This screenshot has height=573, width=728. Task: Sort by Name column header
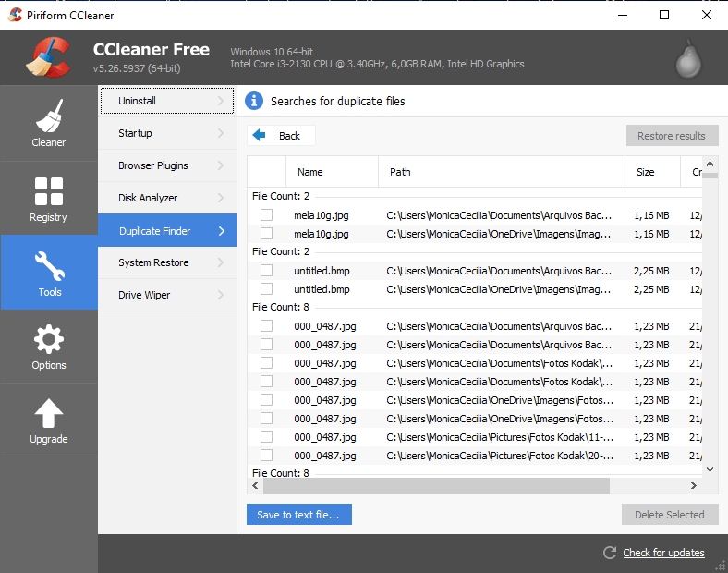tap(332, 172)
